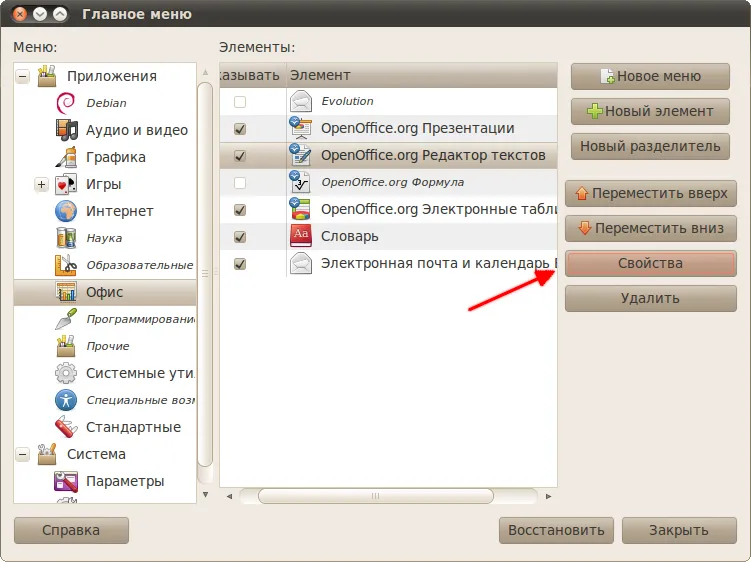Click the Debian swirl icon
The height and width of the screenshot is (562, 751).
pos(66,103)
